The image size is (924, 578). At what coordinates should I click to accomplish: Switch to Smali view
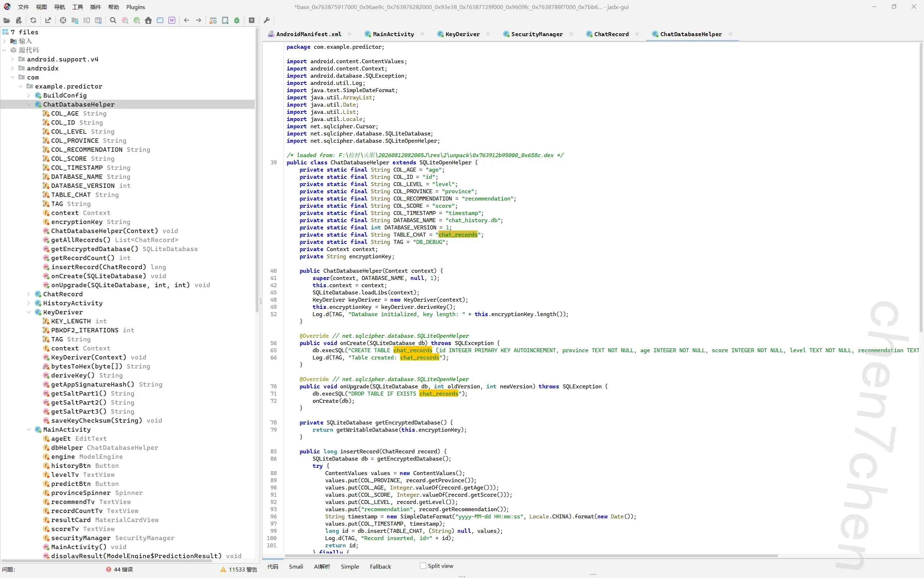coord(296,566)
